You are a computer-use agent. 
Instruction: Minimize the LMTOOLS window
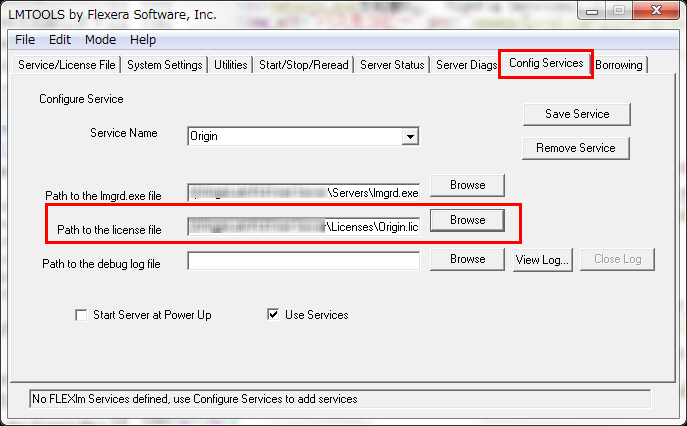[x=592, y=11]
